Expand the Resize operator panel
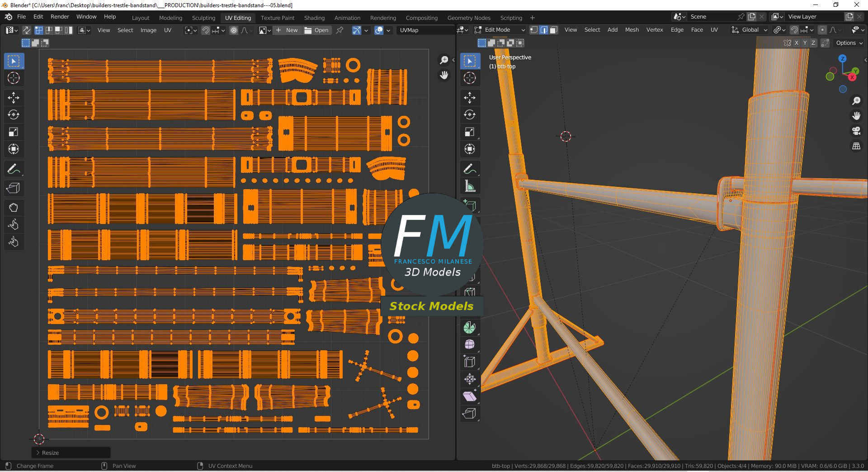Image resolution: width=868 pixels, height=472 pixels. pyautogui.click(x=71, y=453)
